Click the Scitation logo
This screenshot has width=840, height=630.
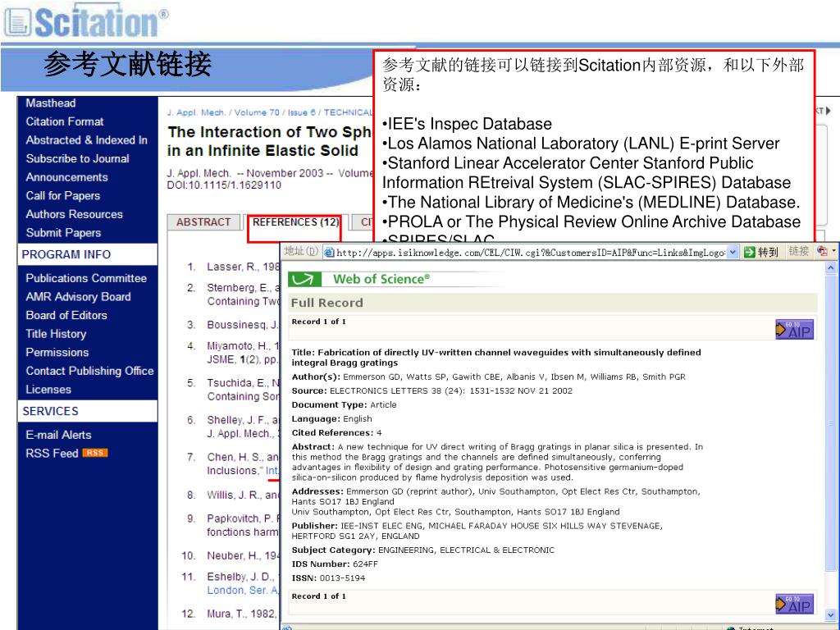point(85,21)
